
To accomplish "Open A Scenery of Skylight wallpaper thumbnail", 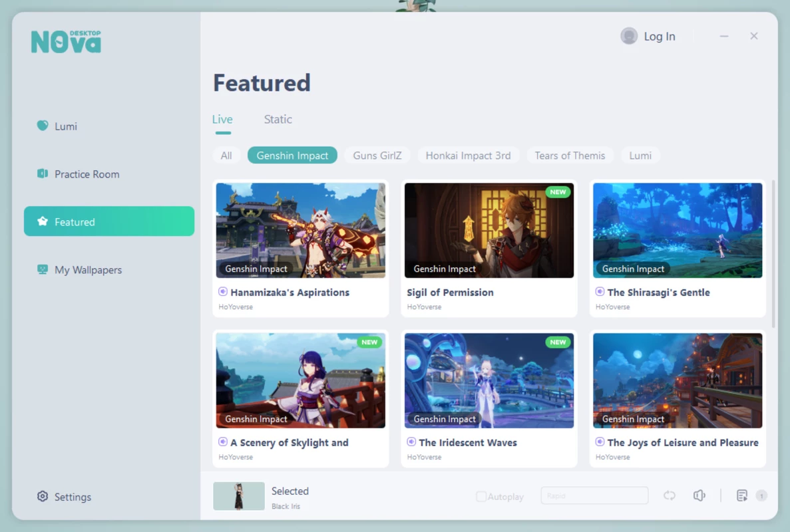I will (301, 380).
